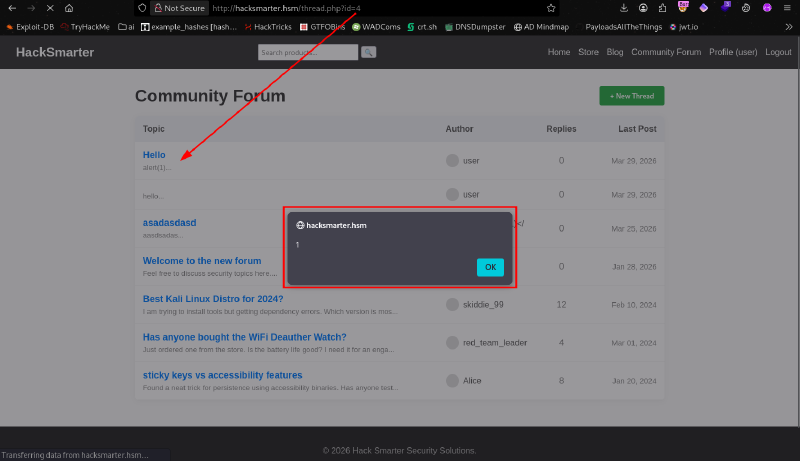Open the asadasdasd thread

tap(169, 222)
